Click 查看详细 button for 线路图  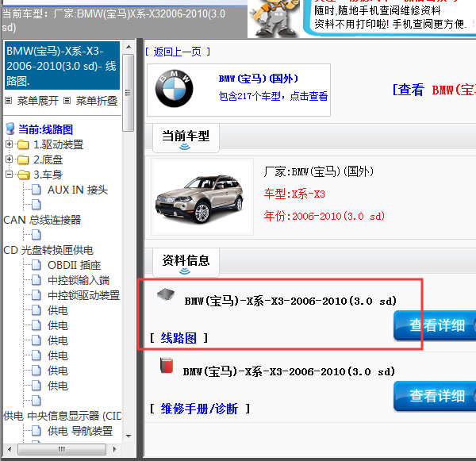435,325
